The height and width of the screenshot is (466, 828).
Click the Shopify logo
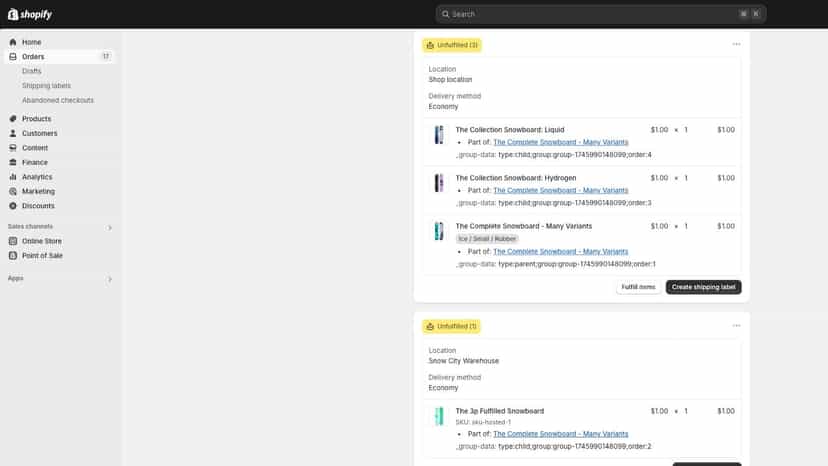point(30,14)
